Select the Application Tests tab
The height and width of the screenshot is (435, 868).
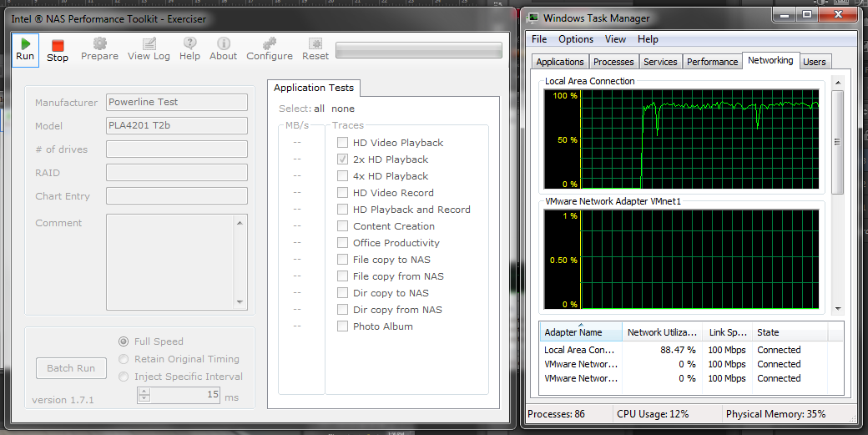[313, 88]
